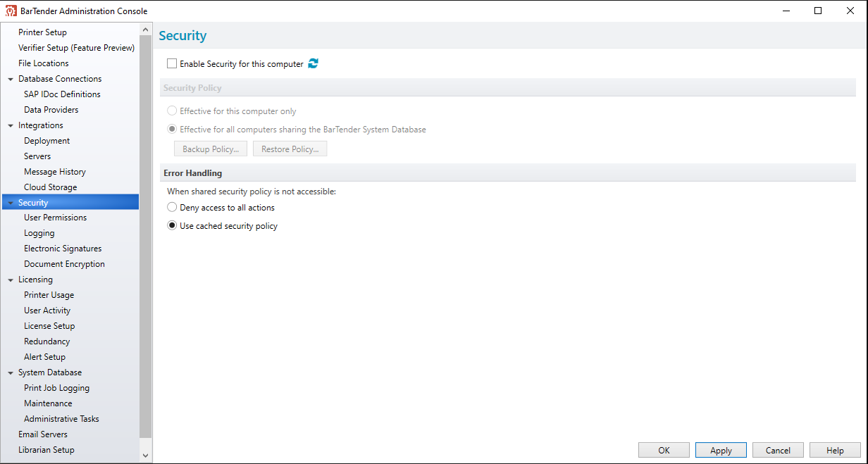868x464 pixels.
Task: Select the Integrations node label
Action: click(41, 125)
